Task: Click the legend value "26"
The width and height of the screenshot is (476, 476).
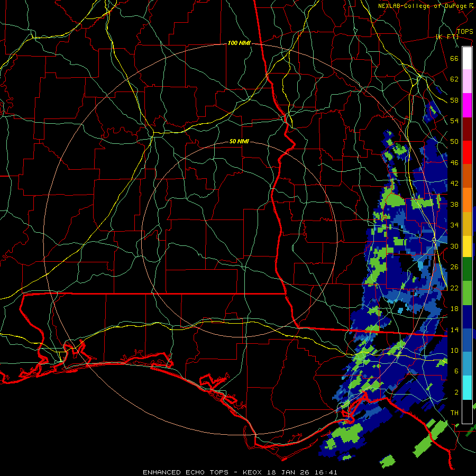Action: (x=454, y=267)
